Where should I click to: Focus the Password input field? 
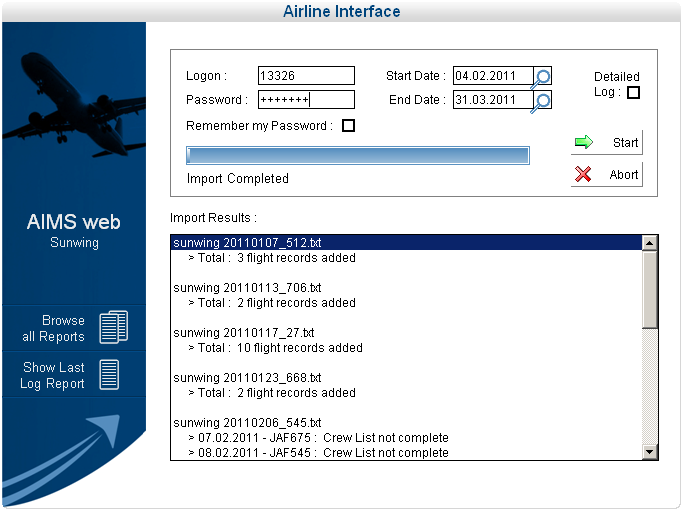pyautogui.click(x=306, y=100)
